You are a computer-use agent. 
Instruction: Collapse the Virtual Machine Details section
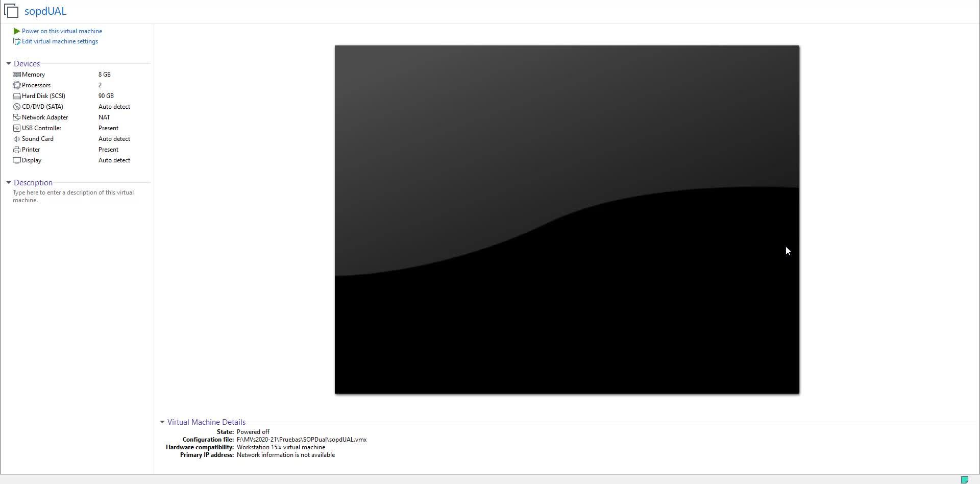(x=162, y=422)
